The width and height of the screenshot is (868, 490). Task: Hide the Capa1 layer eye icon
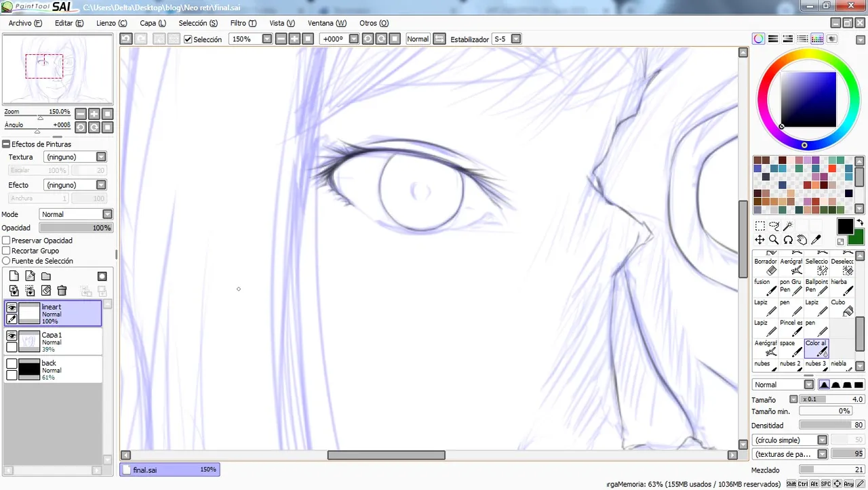(x=12, y=336)
